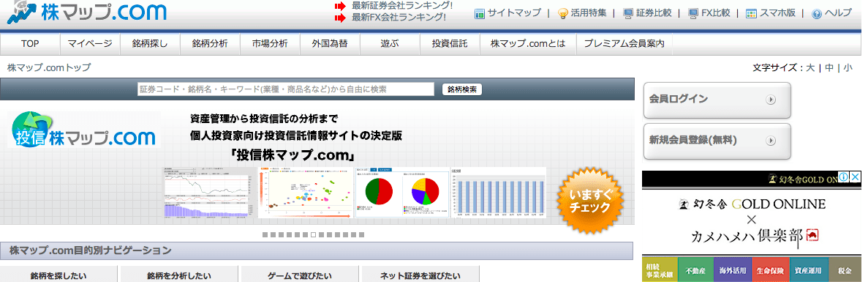Click the 投信株マップ.com banner logo

tap(84, 130)
